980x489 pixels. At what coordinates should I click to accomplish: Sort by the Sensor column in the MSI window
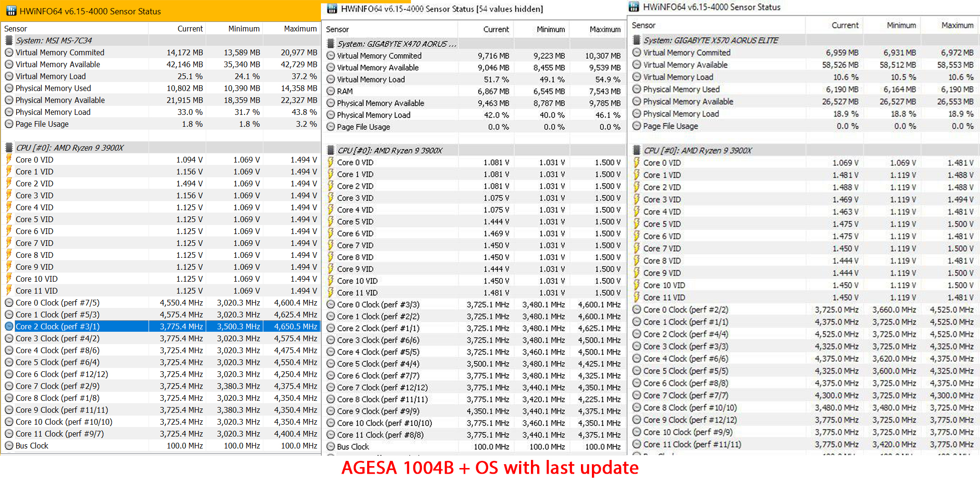tap(75, 29)
